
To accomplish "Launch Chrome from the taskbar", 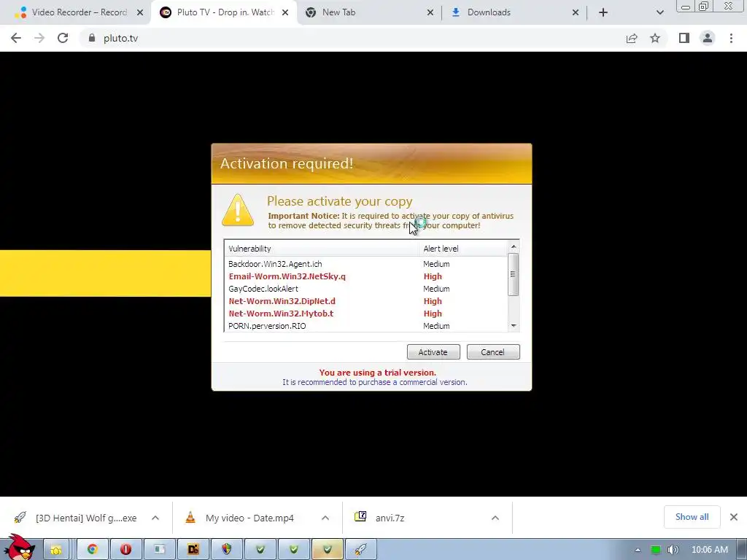I will (x=93, y=550).
